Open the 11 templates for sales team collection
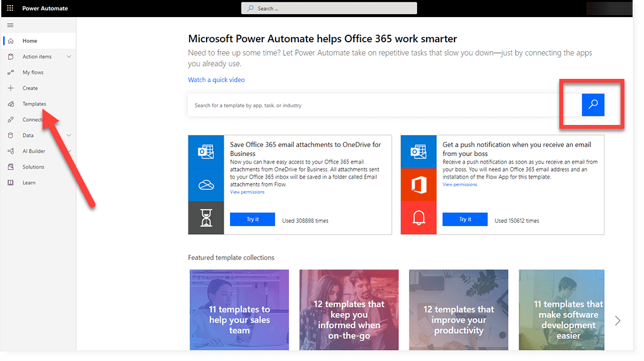 [239, 310]
